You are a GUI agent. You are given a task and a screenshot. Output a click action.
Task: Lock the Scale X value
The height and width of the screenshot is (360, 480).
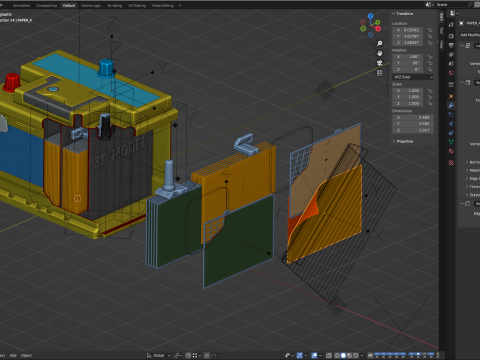(x=430, y=91)
